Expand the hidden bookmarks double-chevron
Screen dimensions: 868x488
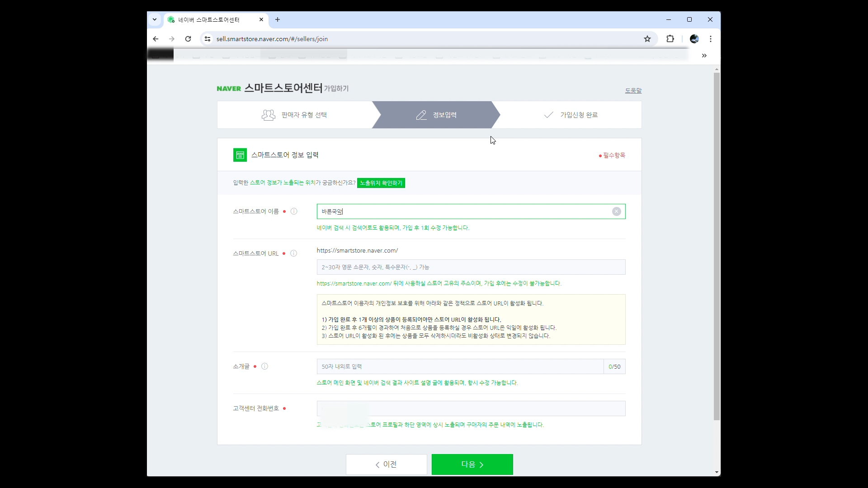(704, 56)
